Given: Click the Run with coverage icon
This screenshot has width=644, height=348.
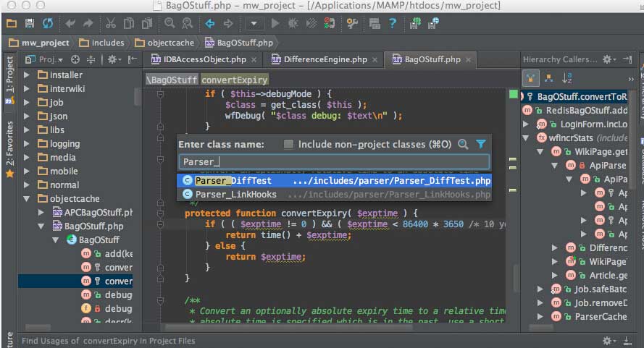Looking at the screenshot, I should pyautogui.click(x=311, y=23).
